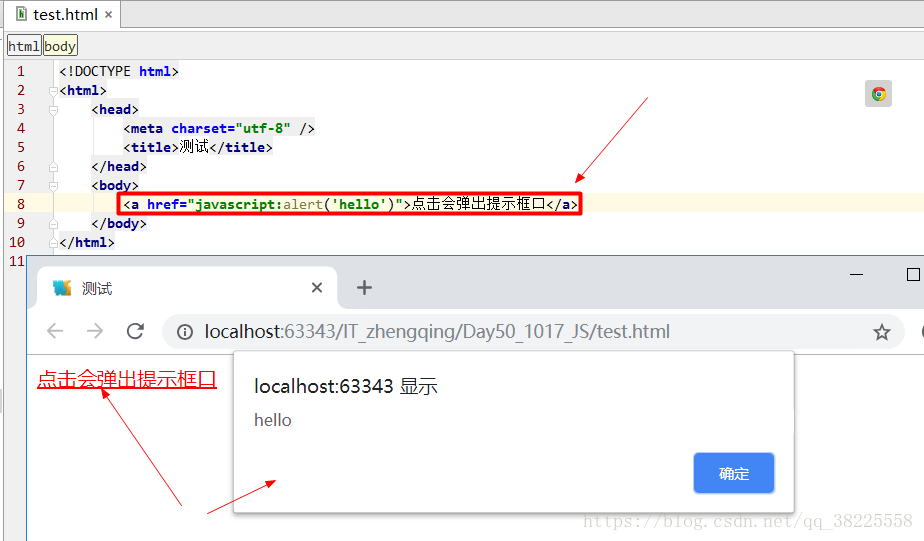Click the DOCTYPE html line
The height and width of the screenshot is (541, 924).
(x=118, y=71)
